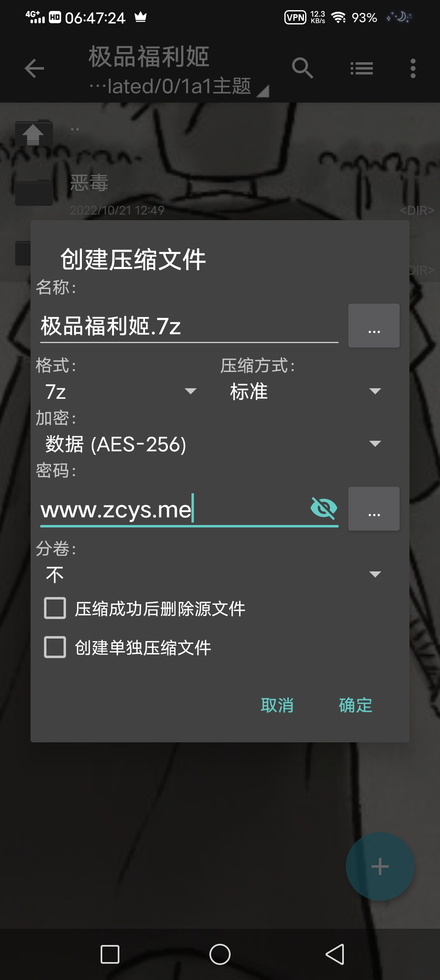The width and height of the screenshot is (440, 980).
Task: Open the three-dot overflow menu
Action: click(413, 68)
